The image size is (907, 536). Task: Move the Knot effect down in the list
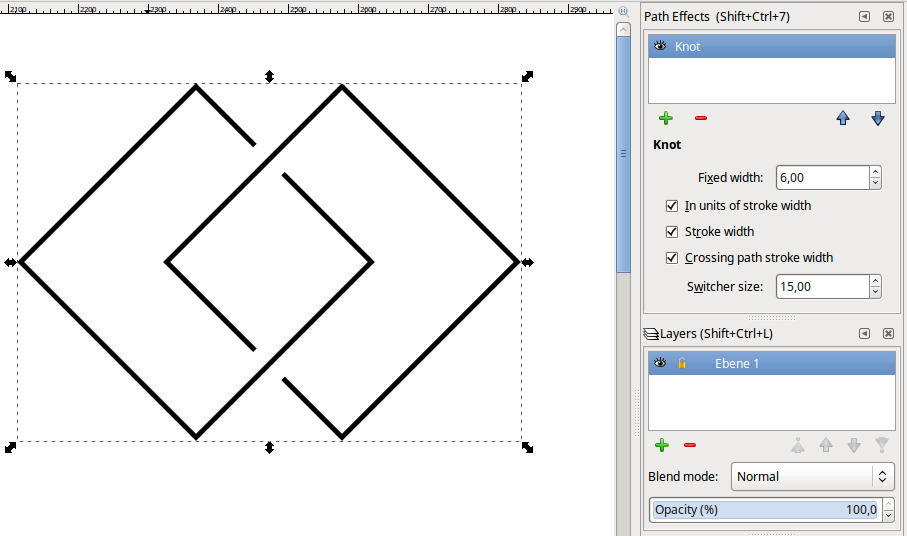878,118
